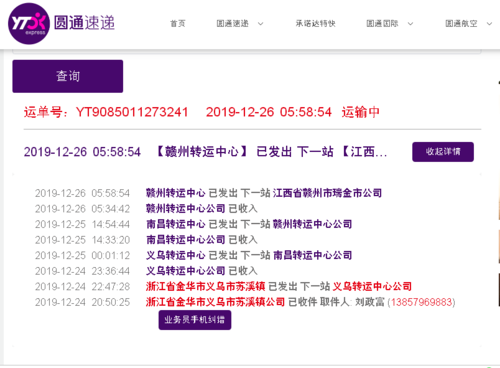Open 南昌转运中心公司 in the 14:33:20 row
The image size is (500, 368).
186,240
